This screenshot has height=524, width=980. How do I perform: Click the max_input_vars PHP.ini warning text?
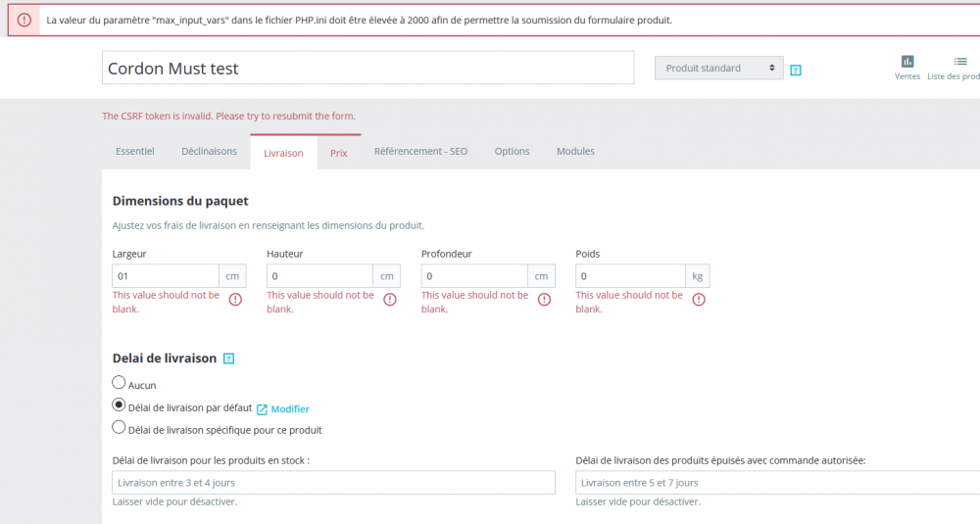point(360,20)
